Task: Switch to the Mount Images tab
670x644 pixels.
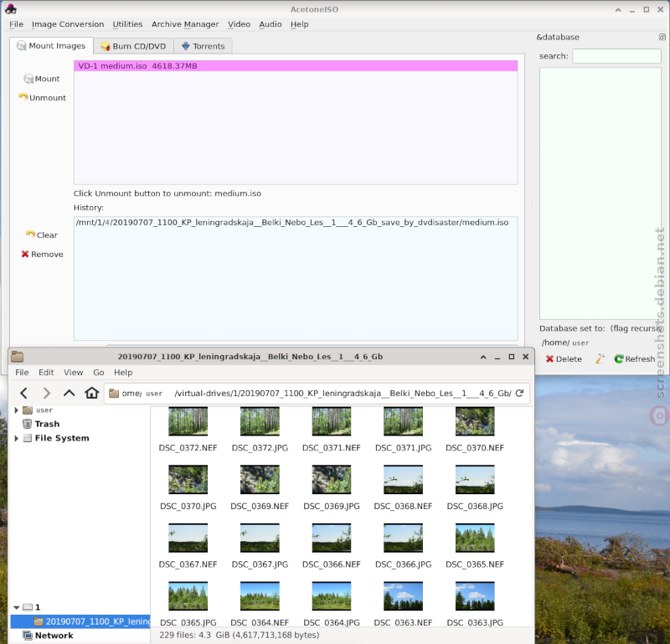Action: click(51, 46)
